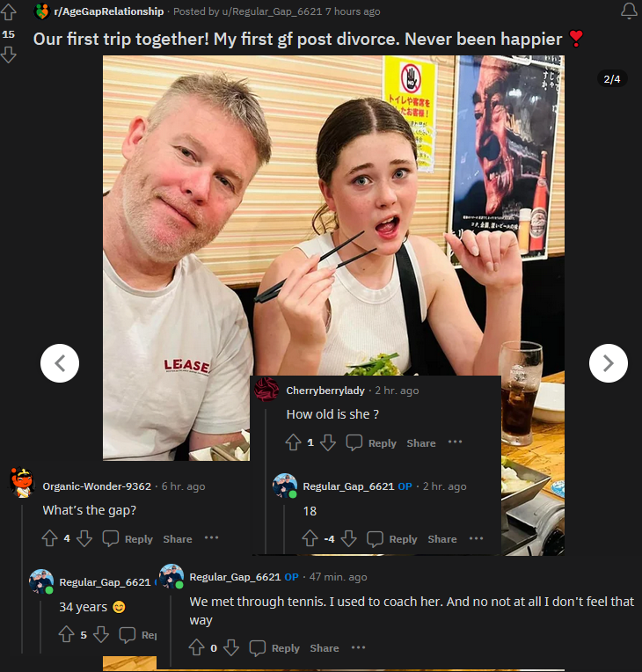Image resolution: width=642 pixels, height=672 pixels.
Task: Upvote the main post
Action: (9, 12)
